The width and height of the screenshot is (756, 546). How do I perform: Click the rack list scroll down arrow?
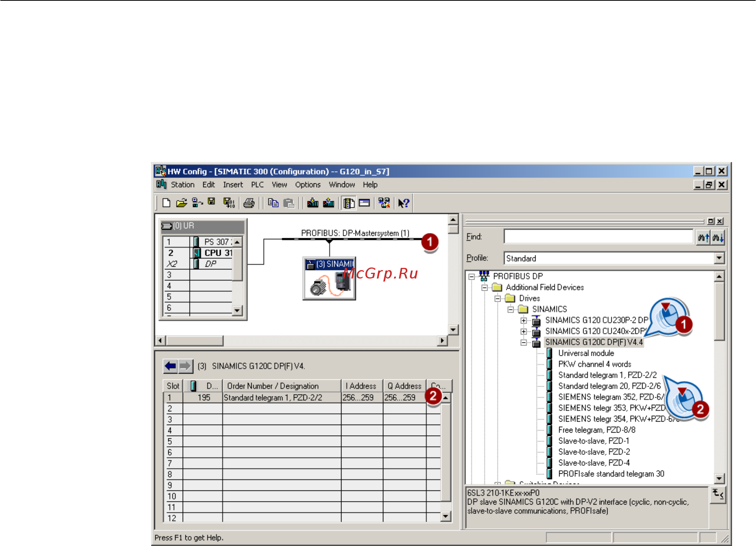(x=237, y=310)
